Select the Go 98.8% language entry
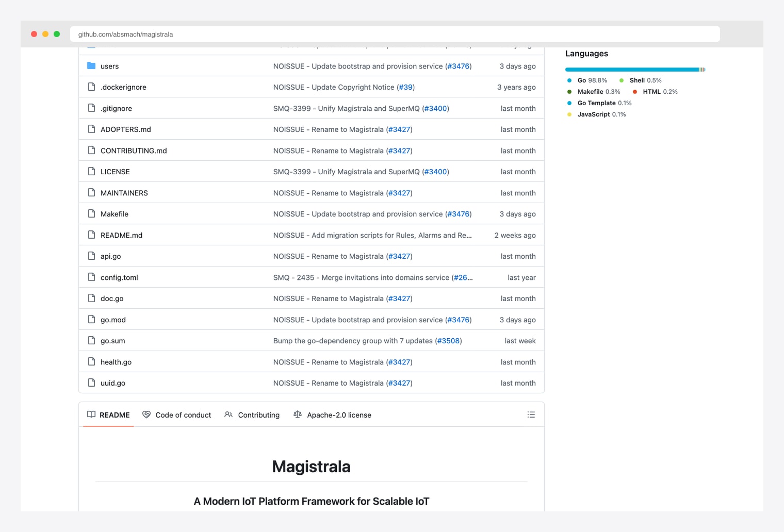 587,80
